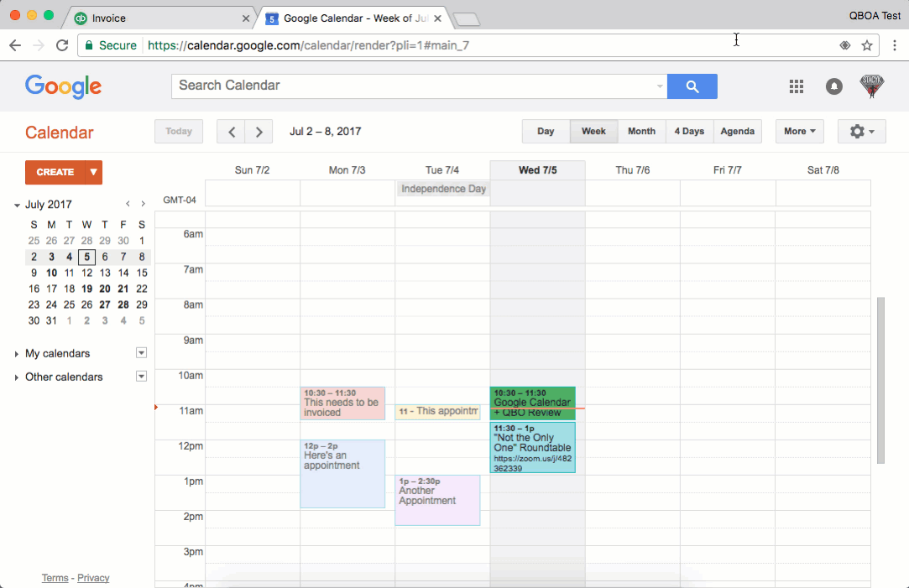
Task: Collapse the July 2017 mini calendar
Action: point(17,205)
